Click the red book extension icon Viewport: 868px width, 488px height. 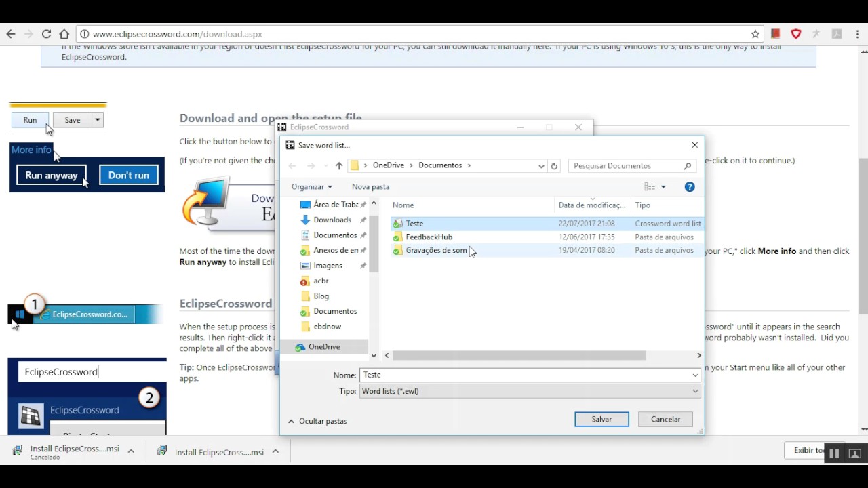(776, 34)
